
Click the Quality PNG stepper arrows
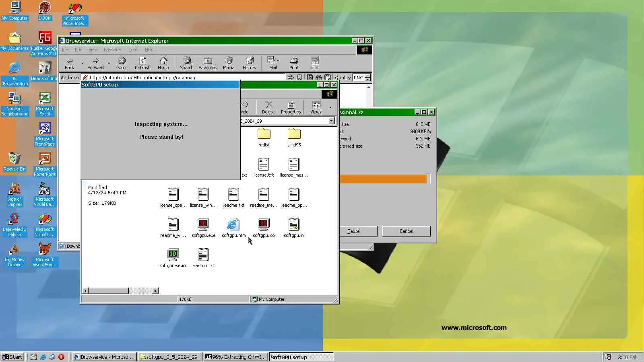coord(367,78)
